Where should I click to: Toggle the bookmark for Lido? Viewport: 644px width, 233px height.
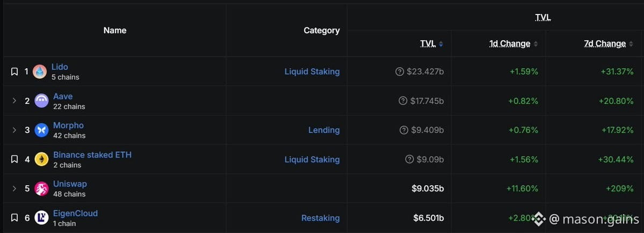(x=15, y=72)
